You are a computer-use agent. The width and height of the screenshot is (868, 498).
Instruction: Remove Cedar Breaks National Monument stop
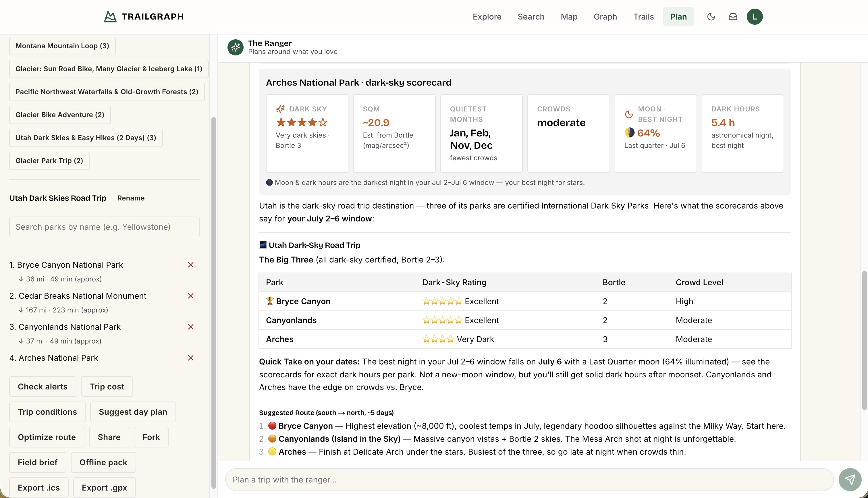191,296
